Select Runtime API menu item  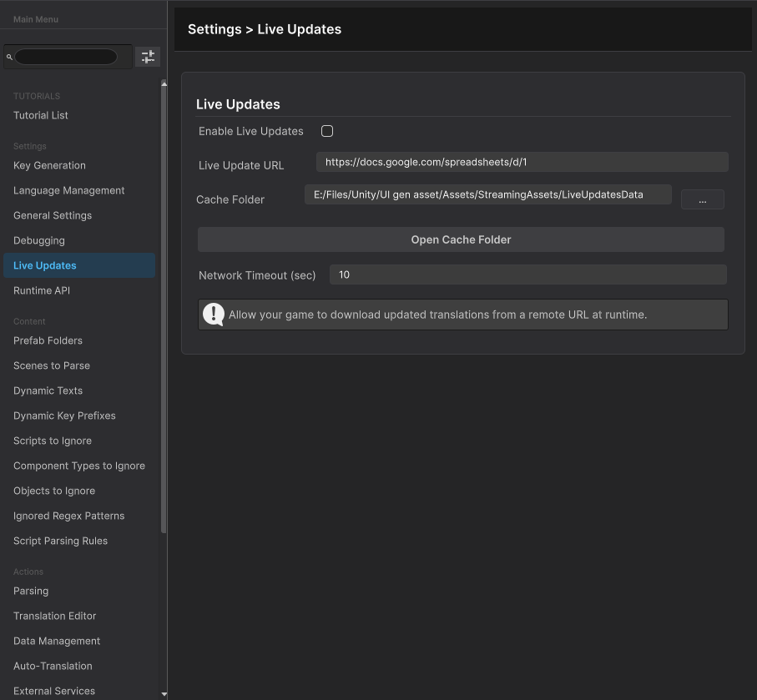tap(42, 290)
